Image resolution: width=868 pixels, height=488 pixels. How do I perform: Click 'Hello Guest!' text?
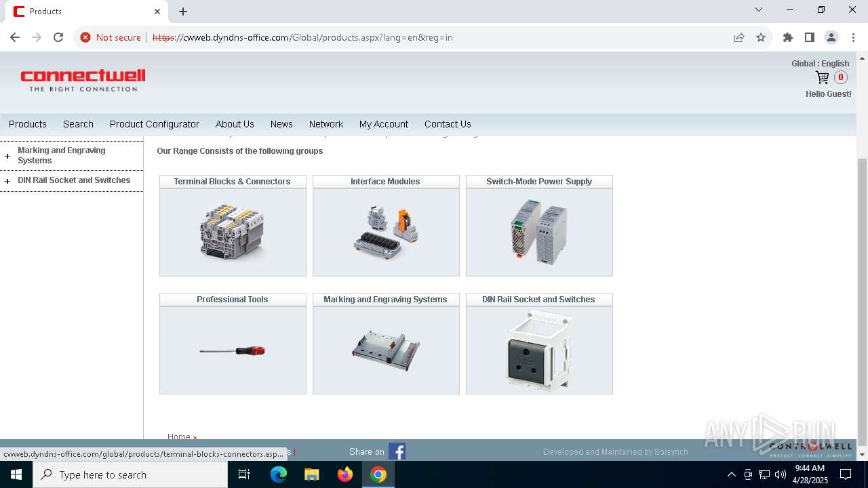(829, 94)
